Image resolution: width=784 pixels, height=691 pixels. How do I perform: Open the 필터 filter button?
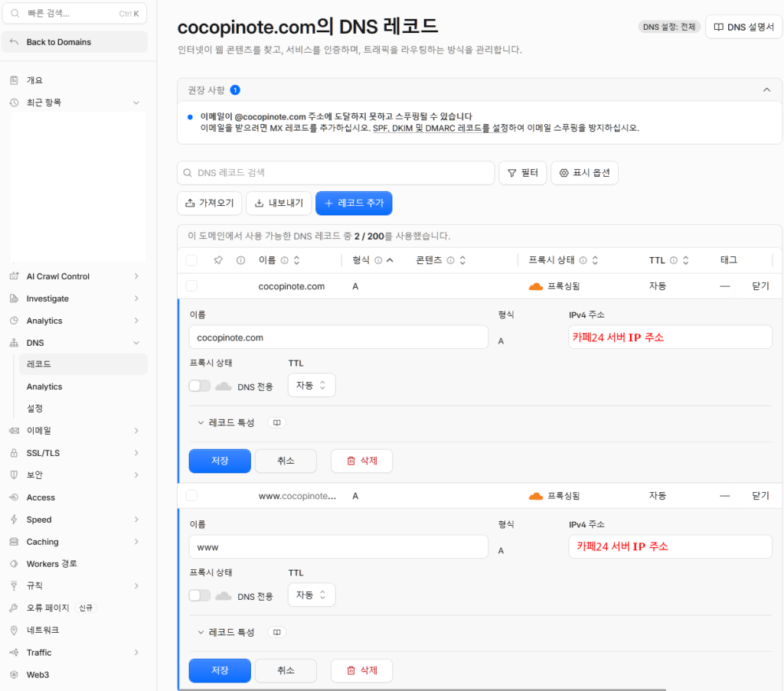click(522, 173)
